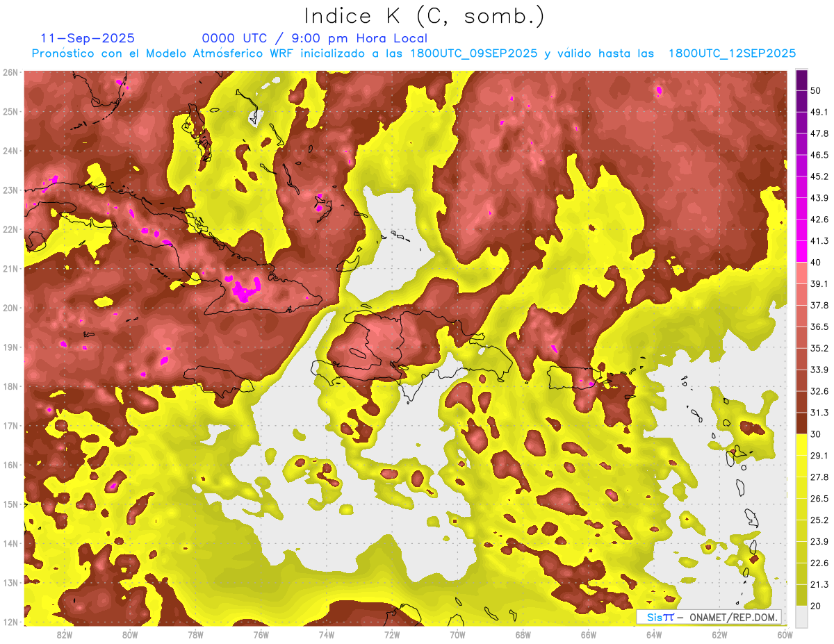Click the latitude label "20N"
The image size is (834, 644).
coord(10,308)
